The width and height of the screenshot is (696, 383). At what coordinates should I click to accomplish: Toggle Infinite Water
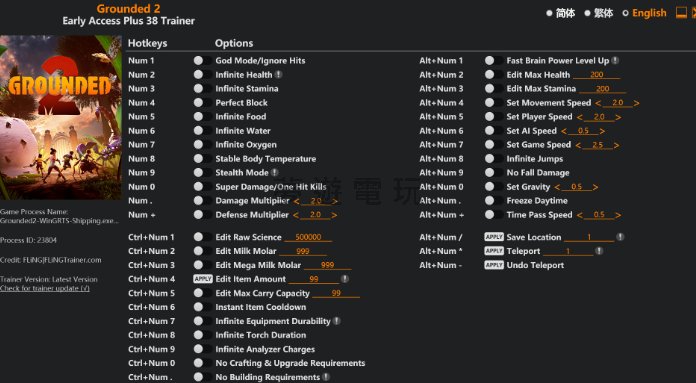202,130
